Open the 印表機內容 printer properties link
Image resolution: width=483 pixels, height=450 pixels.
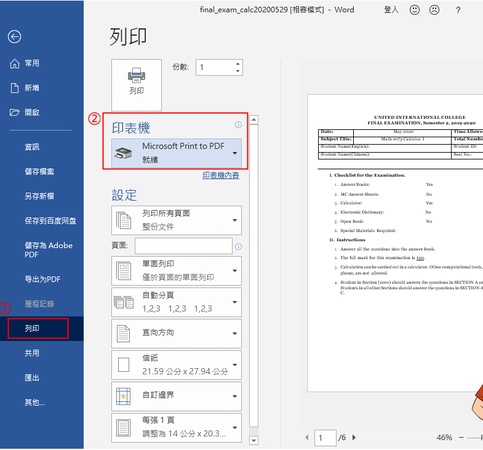pyautogui.click(x=221, y=175)
